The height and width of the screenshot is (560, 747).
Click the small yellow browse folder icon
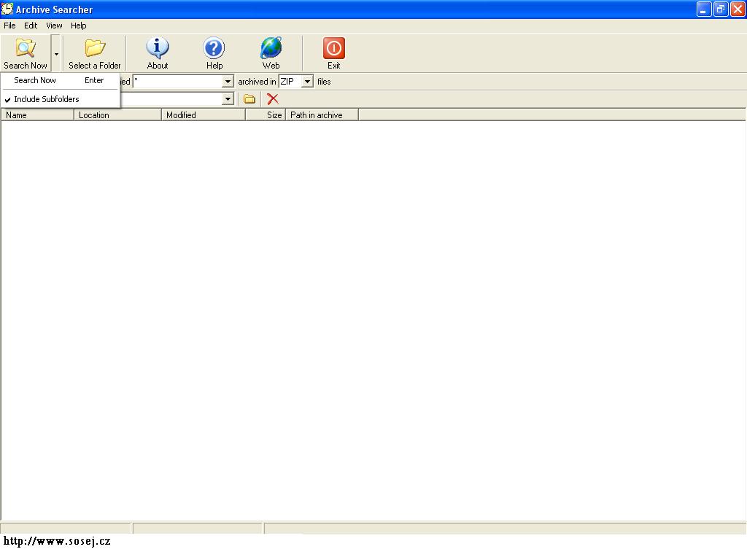249,99
